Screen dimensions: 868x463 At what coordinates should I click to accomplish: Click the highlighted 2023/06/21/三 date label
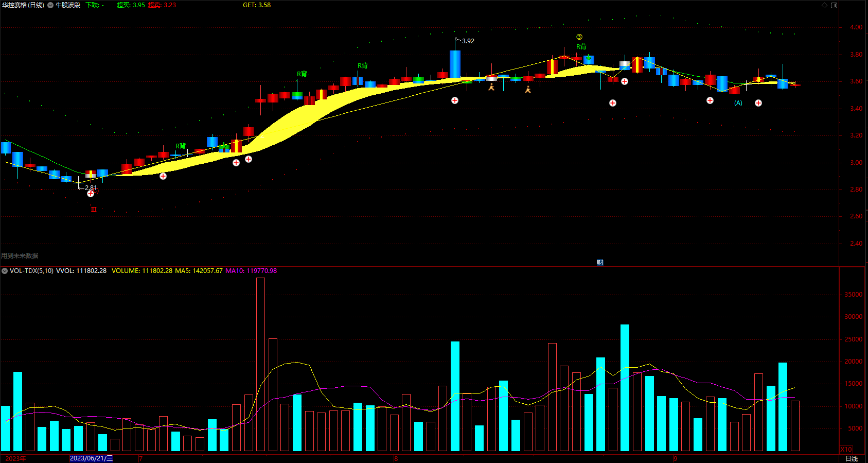[91, 458]
